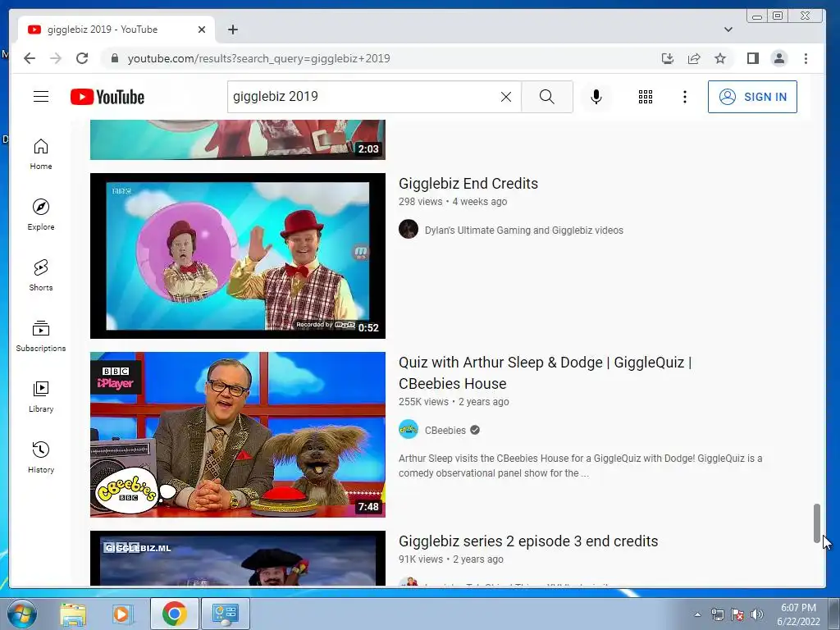This screenshot has height=630, width=840.
Task: Open Dylan's Ultimate Gaming channel name
Action: pyautogui.click(x=524, y=231)
